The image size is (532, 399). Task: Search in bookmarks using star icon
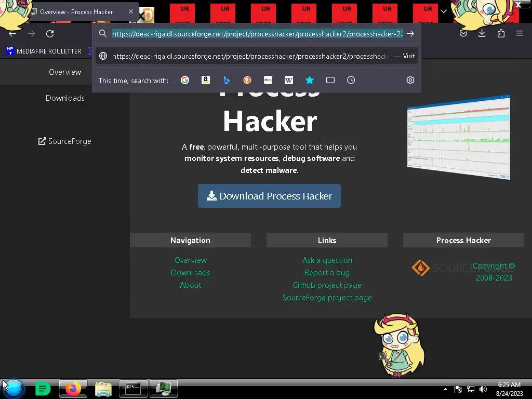[310, 80]
